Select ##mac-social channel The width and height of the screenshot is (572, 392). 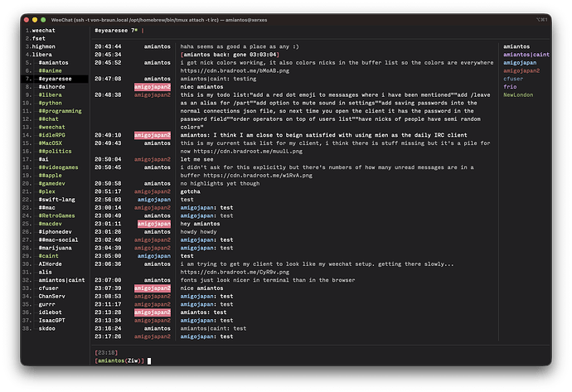[x=58, y=240]
